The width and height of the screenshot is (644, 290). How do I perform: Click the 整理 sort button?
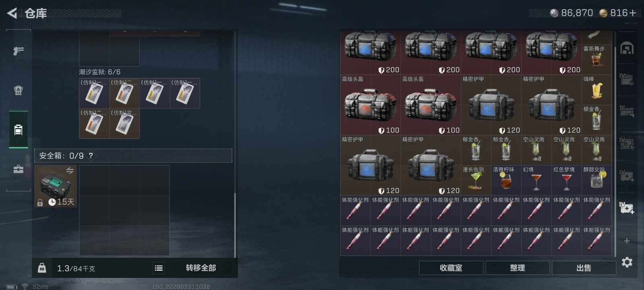[x=517, y=268]
